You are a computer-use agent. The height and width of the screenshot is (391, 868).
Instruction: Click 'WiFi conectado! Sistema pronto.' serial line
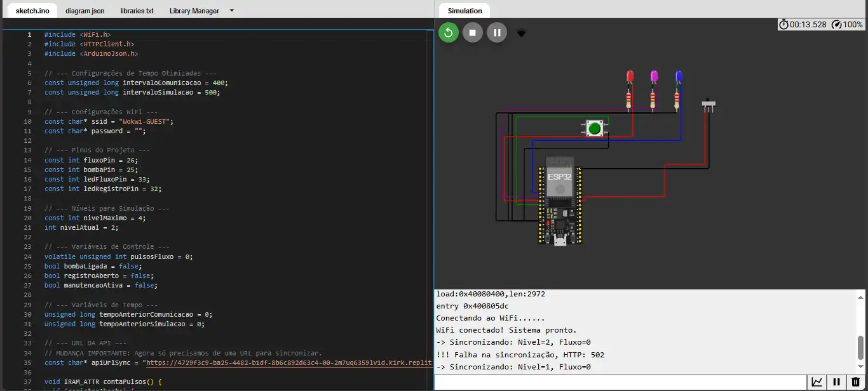pos(506,330)
